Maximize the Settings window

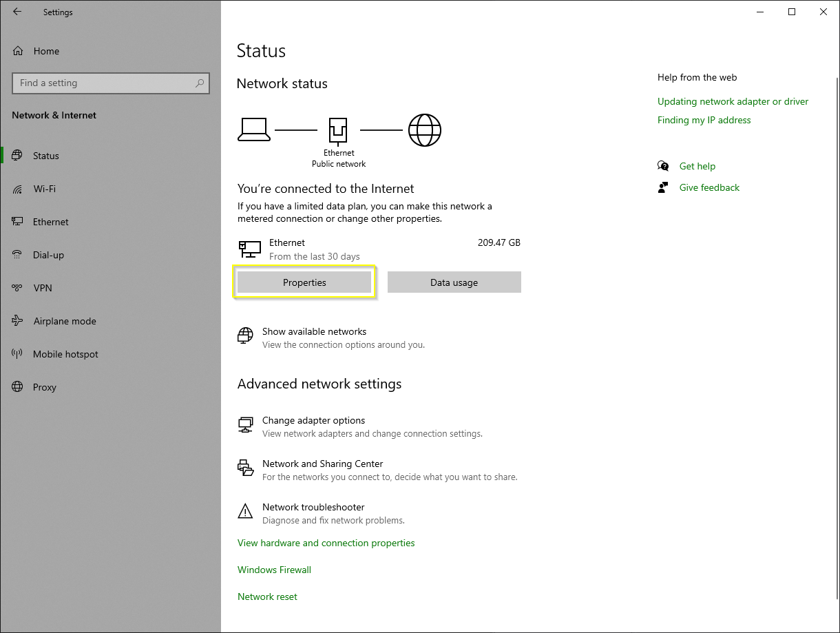(792, 12)
